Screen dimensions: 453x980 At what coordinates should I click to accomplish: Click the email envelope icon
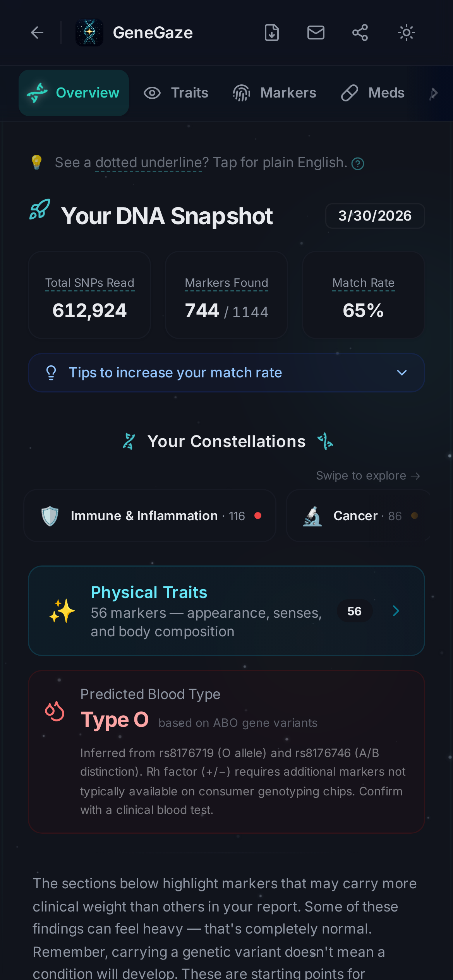pyautogui.click(x=316, y=33)
